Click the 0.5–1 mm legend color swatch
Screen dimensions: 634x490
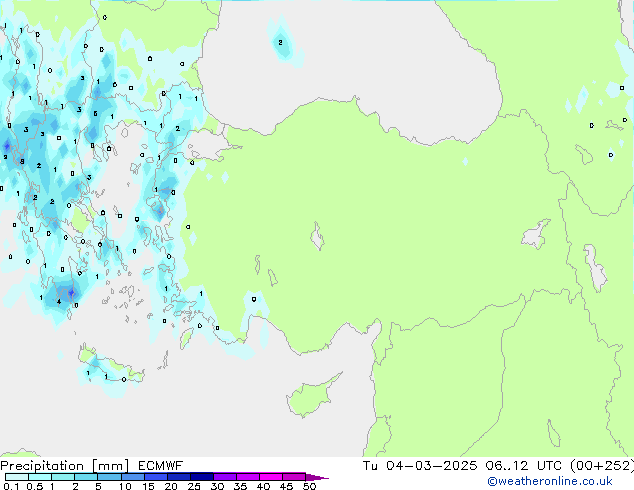[40, 477]
